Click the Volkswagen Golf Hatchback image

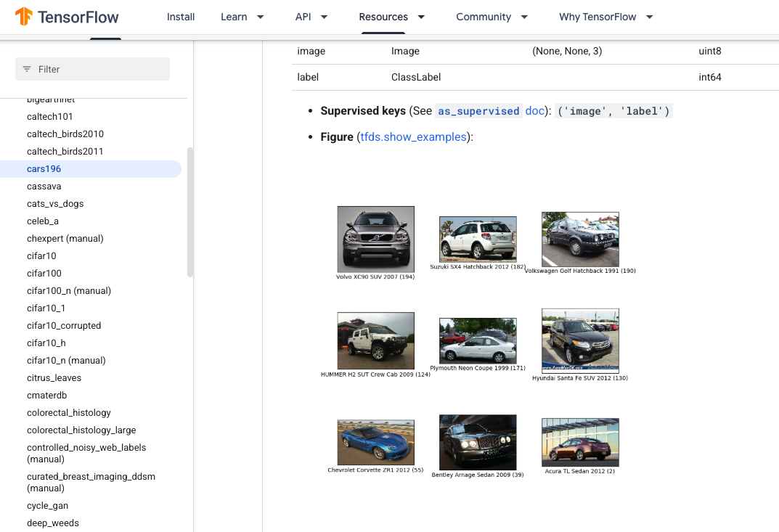pos(580,239)
